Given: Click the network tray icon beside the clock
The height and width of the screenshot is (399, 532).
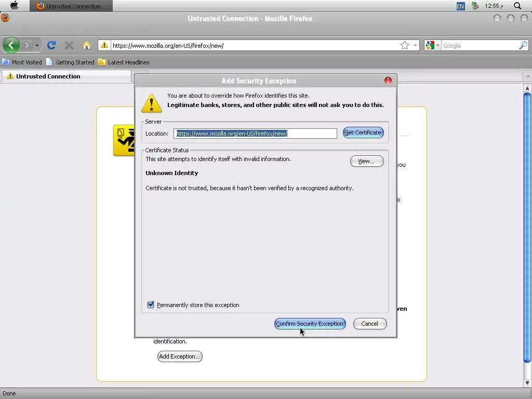Looking at the screenshot, I should pyautogui.click(x=475, y=6).
